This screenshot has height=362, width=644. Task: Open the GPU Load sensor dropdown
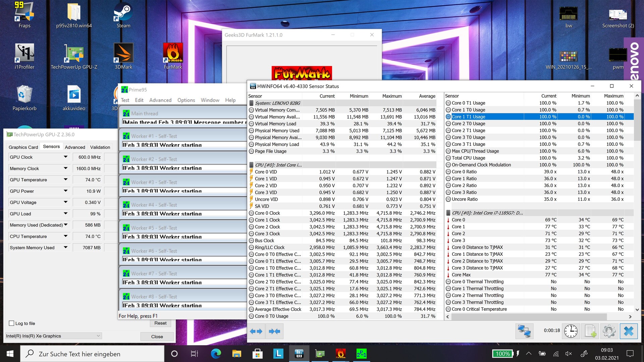(66, 214)
